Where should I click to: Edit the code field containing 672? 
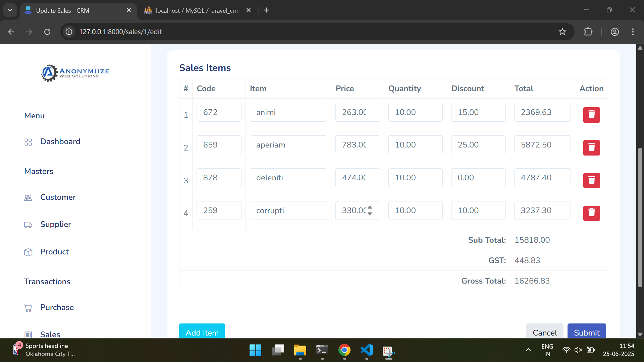[219, 112]
